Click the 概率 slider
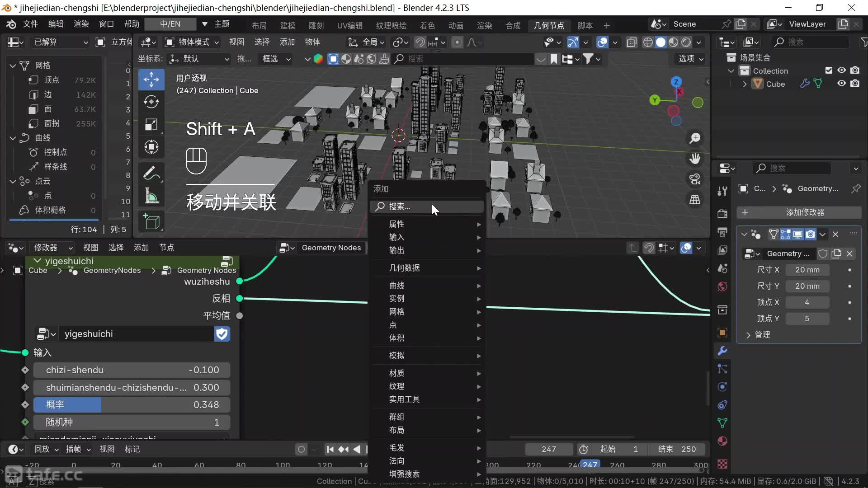 [x=132, y=405]
